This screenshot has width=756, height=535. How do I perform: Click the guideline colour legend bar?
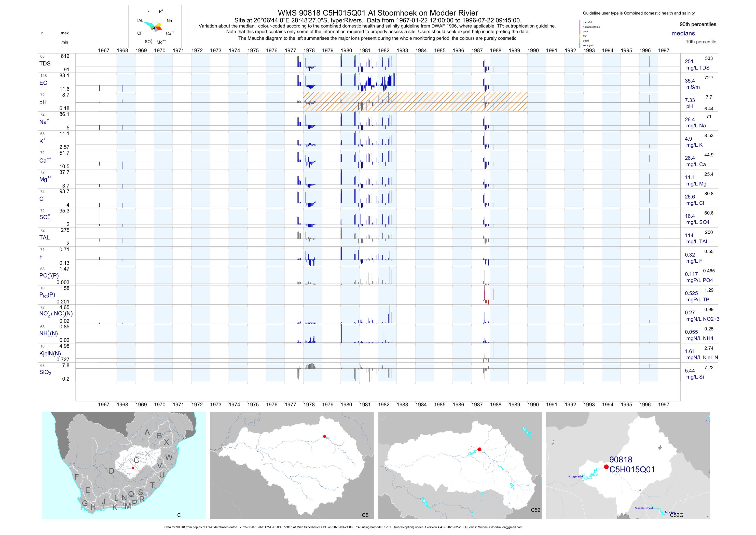pyautogui.click(x=580, y=34)
